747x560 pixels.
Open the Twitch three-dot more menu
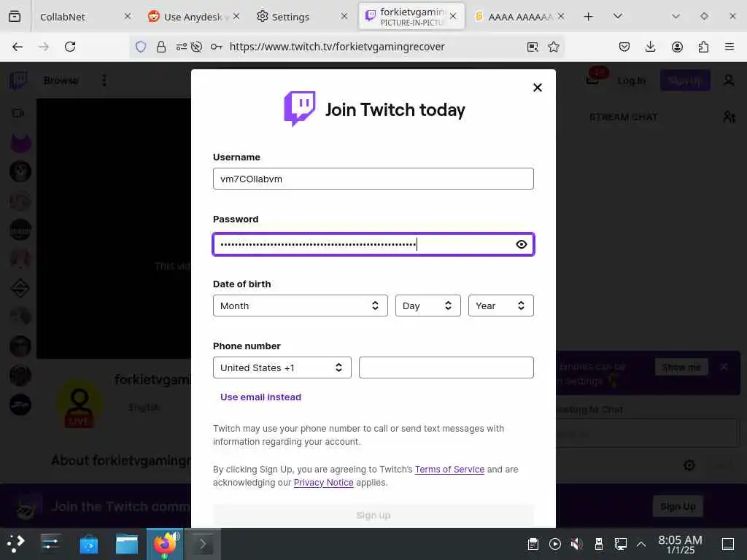(104, 80)
